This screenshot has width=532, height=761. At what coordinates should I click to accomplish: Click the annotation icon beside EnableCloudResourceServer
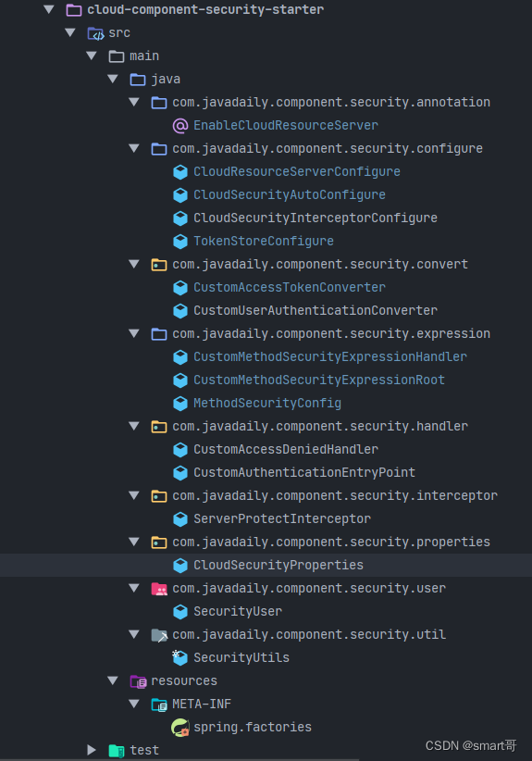tap(180, 126)
